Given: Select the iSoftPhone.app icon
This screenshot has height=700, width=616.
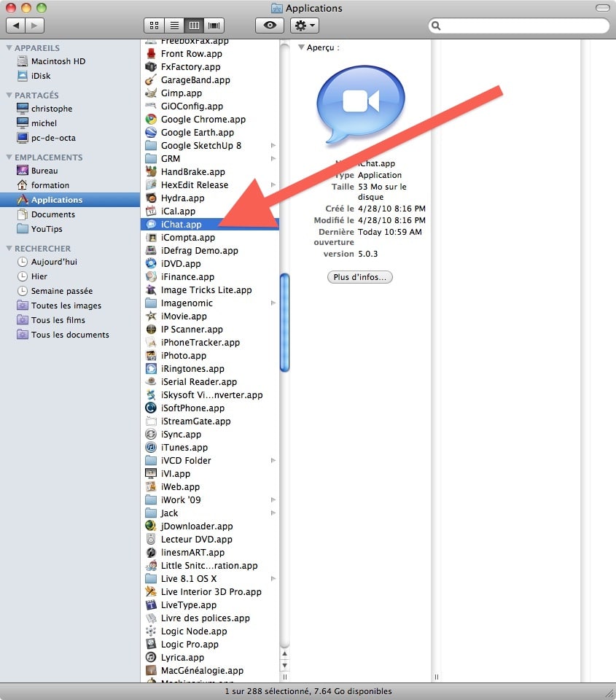Looking at the screenshot, I should (x=151, y=408).
